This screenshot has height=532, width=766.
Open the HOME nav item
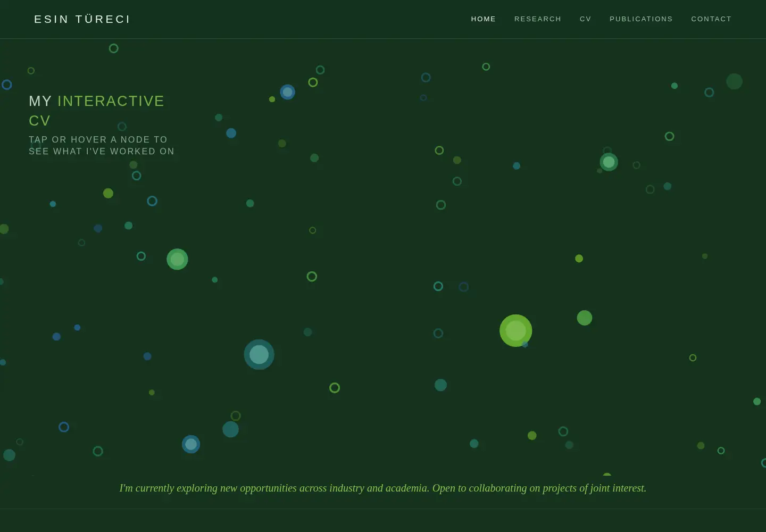pos(483,19)
